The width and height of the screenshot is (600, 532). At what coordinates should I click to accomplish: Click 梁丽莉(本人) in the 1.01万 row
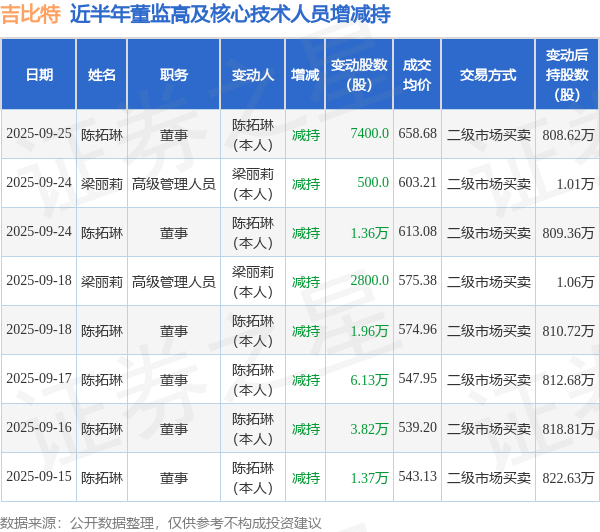click(x=253, y=184)
